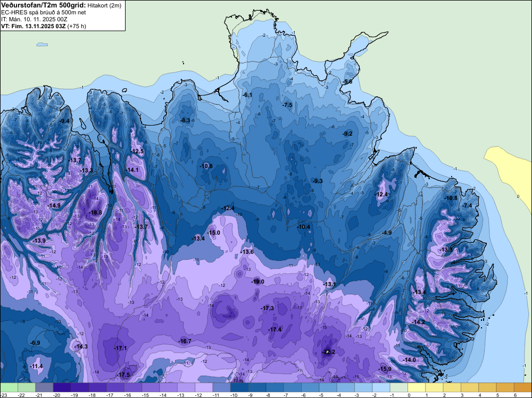The image size is (532, 398).
Task: Click the -11.4 temperature label
Action: (x=36, y=366)
